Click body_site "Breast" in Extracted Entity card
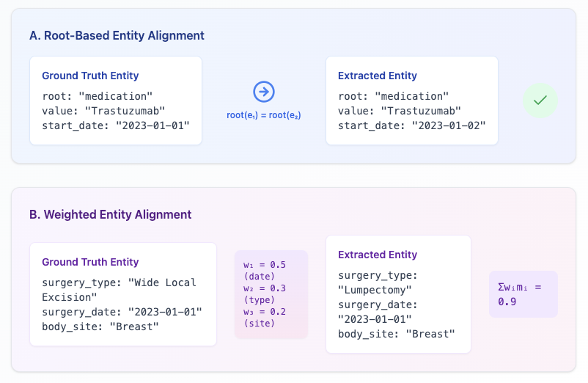Screen dimensions: 588x383 [x=397, y=334]
